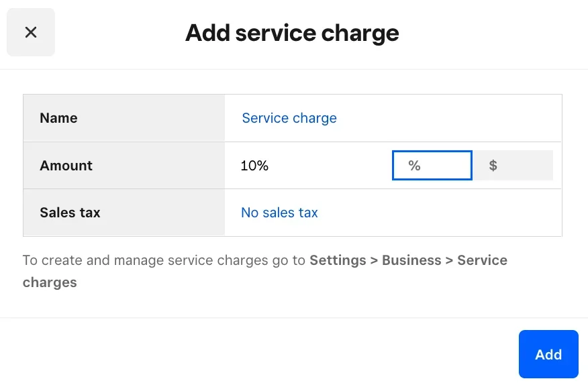The height and width of the screenshot is (385, 588).
Task: Click the Settings > Business > Service charges text
Action: tap(264, 271)
